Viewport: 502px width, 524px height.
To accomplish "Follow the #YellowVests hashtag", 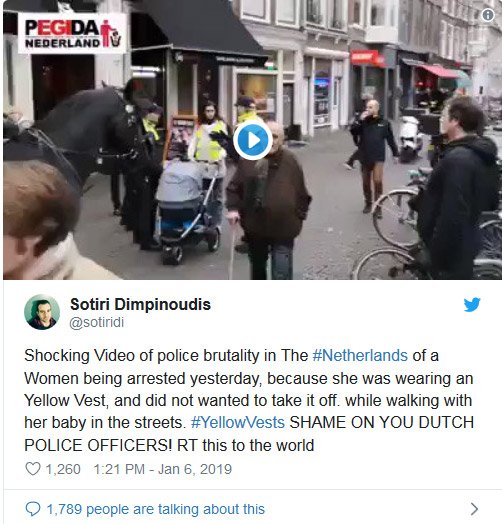I will (x=238, y=423).
